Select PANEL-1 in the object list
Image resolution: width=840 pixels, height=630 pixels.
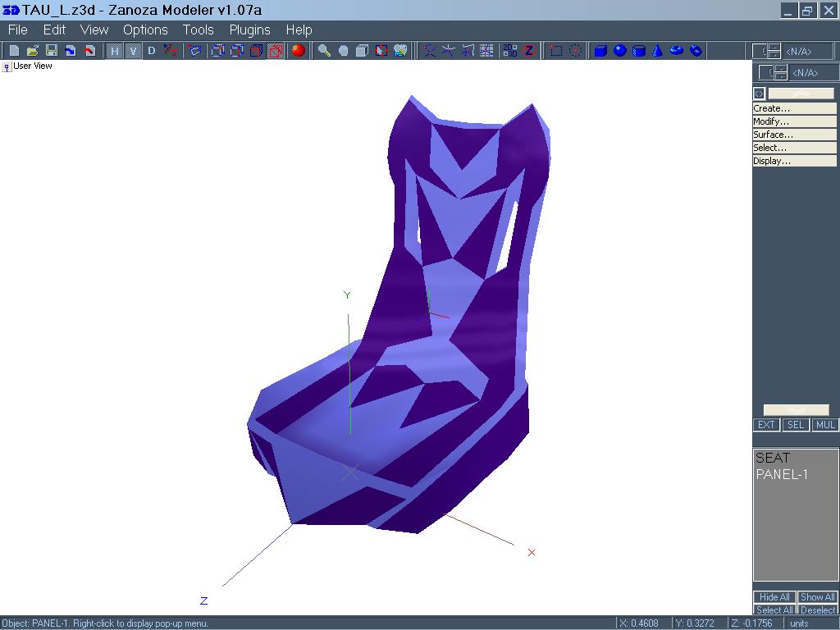coord(782,474)
